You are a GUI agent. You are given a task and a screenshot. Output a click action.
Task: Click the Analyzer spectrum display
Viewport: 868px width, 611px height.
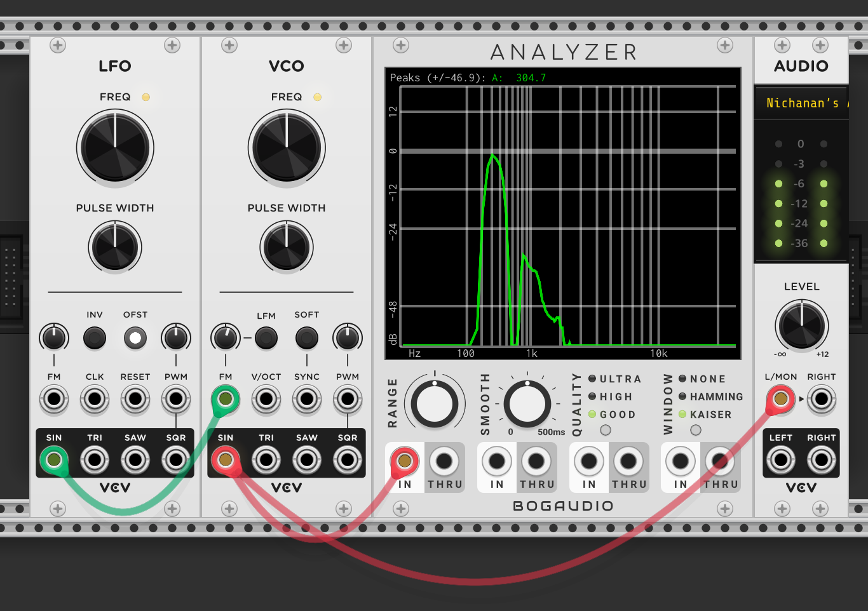[562, 213]
